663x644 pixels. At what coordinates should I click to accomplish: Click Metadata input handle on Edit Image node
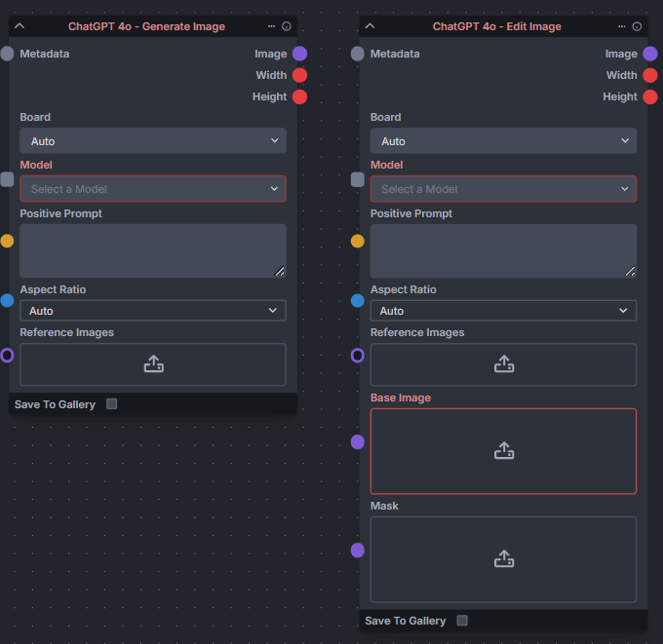(x=358, y=54)
